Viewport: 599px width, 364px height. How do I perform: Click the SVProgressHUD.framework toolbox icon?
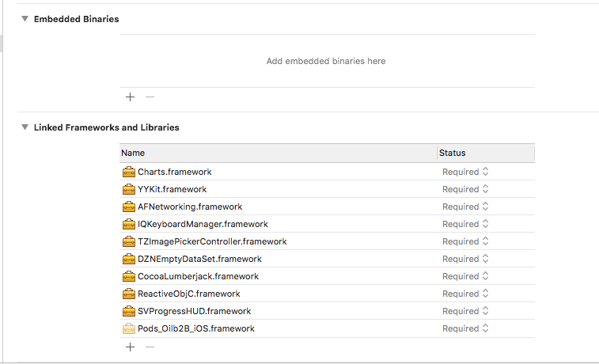pos(129,311)
